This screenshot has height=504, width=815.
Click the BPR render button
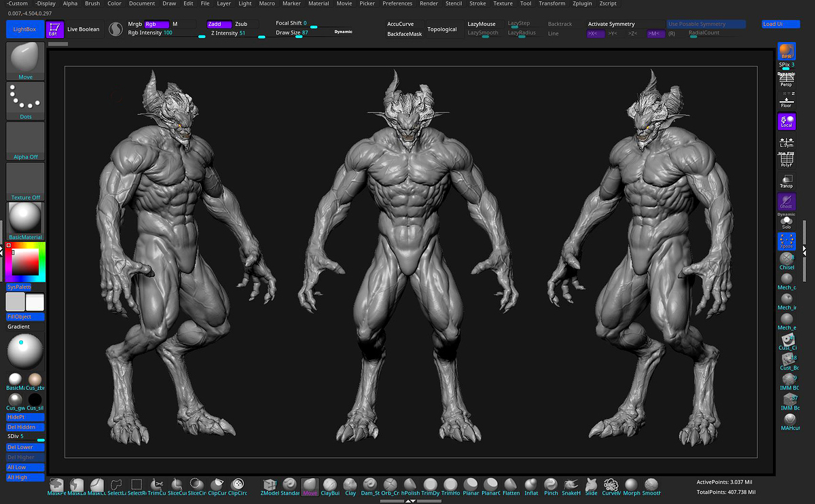coord(786,51)
